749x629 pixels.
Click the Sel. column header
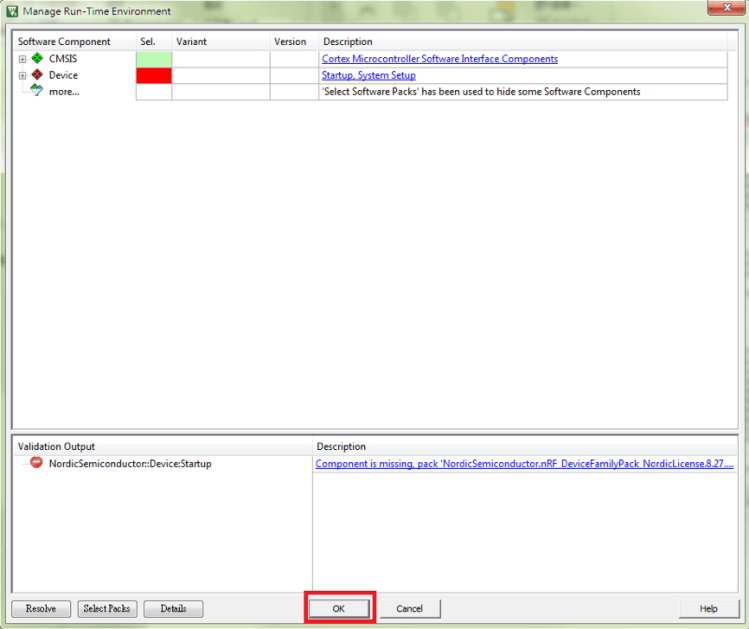tap(154, 42)
